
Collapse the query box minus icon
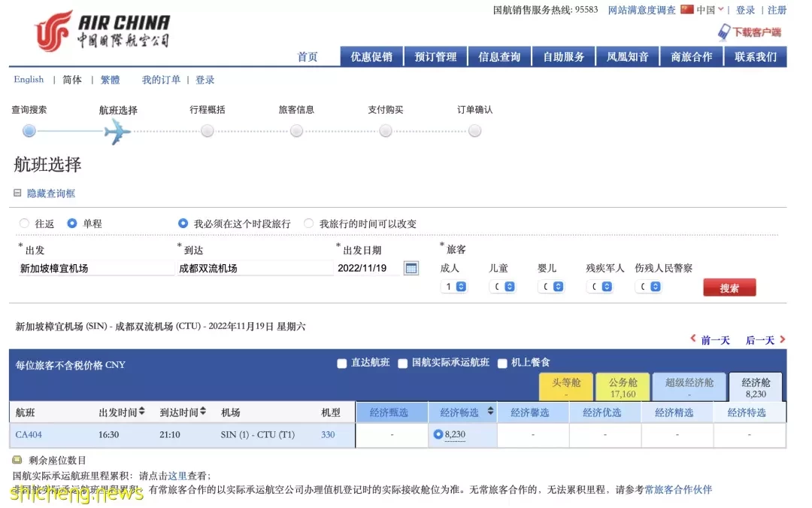pyautogui.click(x=17, y=193)
